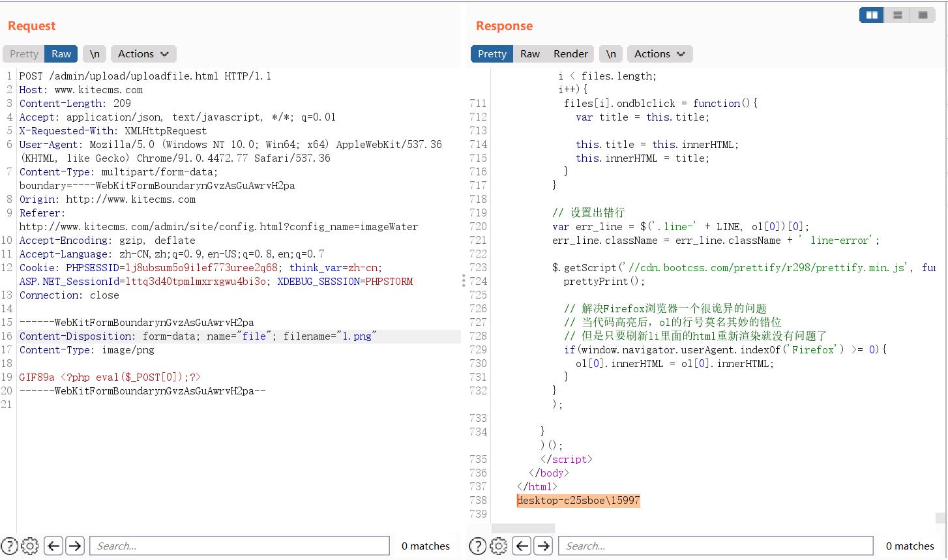Open Actions dropdown in Response panel
Image resolution: width=948 pixels, height=560 pixels.
660,53
